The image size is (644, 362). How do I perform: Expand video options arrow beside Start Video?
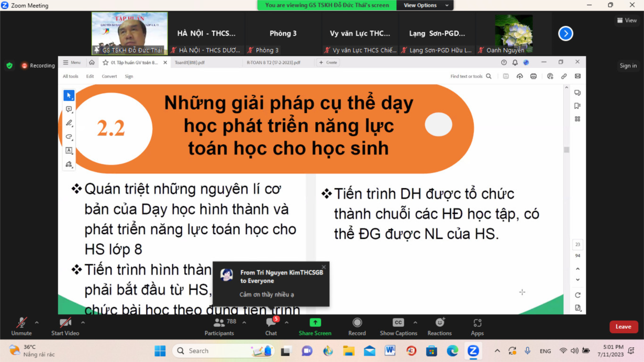tap(83, 323)
